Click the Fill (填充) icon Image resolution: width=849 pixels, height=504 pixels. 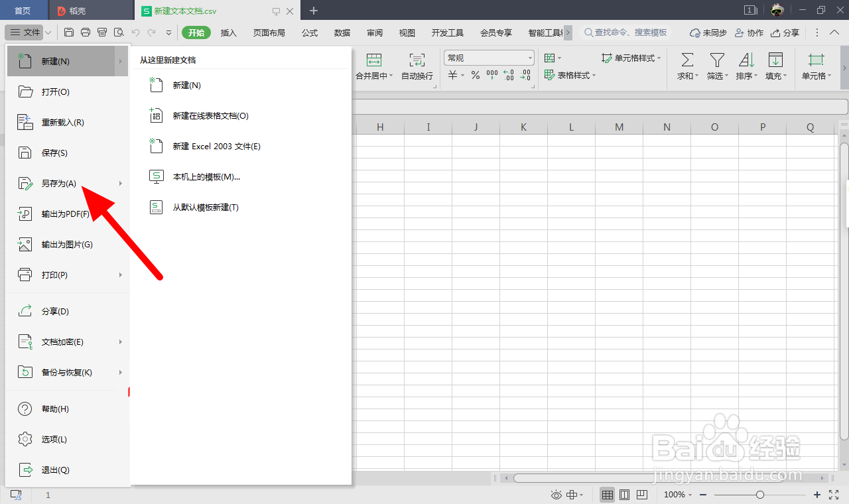(775, 60)
